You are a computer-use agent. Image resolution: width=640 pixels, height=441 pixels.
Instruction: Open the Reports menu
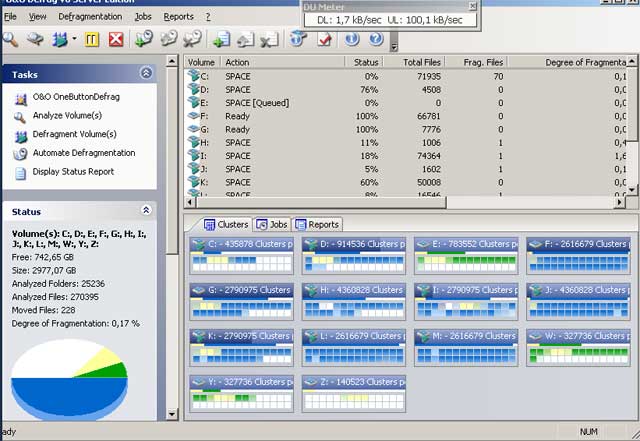(x=178, y=17)
